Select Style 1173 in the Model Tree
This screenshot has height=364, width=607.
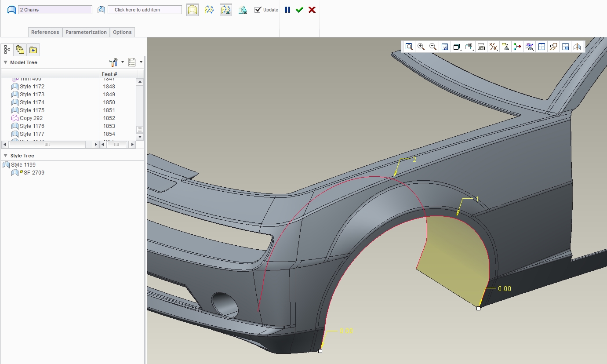click(32, 95)
